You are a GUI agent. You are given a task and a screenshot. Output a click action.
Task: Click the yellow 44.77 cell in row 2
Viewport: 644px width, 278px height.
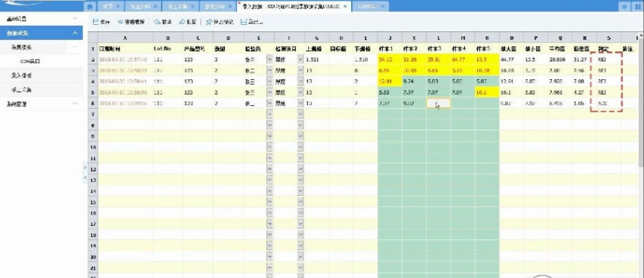coord(463,59)
